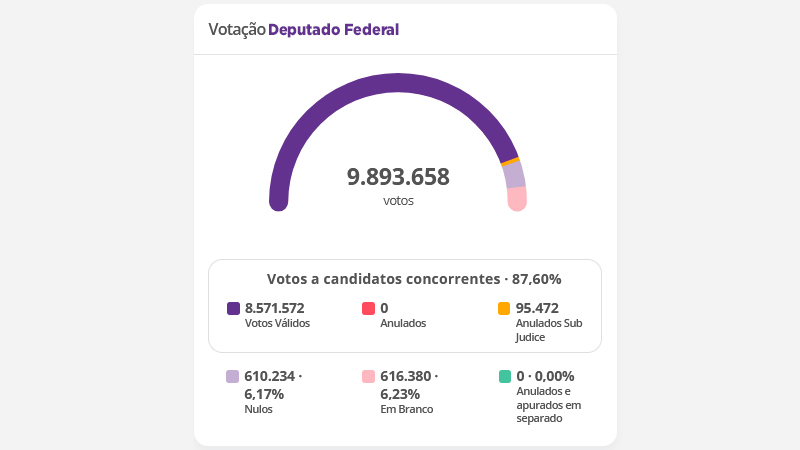Select the pink Em Branco gauge segment
Screen dimensions: 800x450
click(x=517, y=198)
